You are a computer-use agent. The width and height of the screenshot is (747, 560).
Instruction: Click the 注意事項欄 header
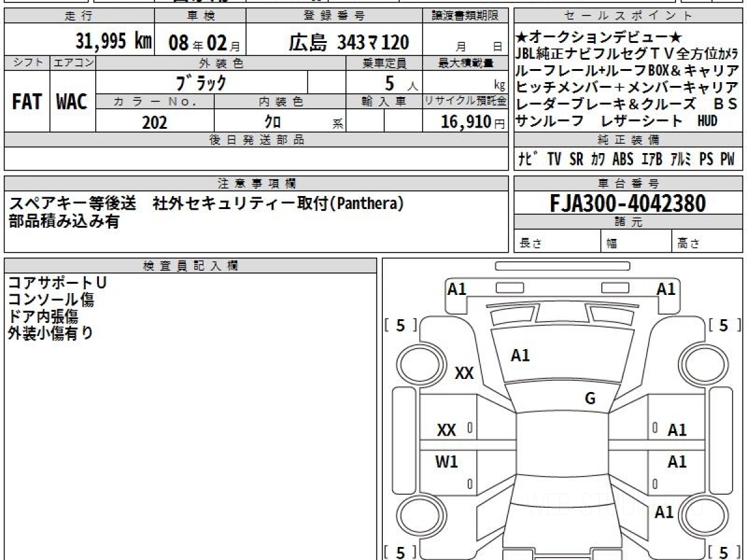click(256, 183)
